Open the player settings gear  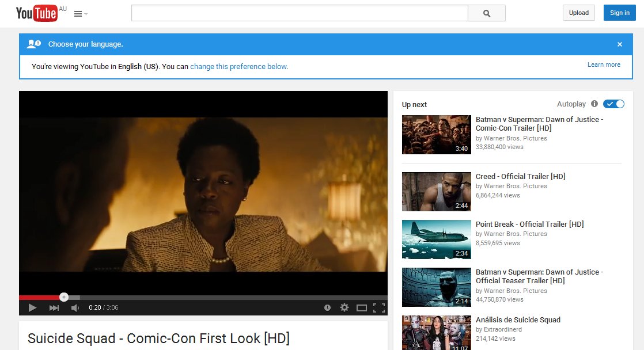pos(344,307)
